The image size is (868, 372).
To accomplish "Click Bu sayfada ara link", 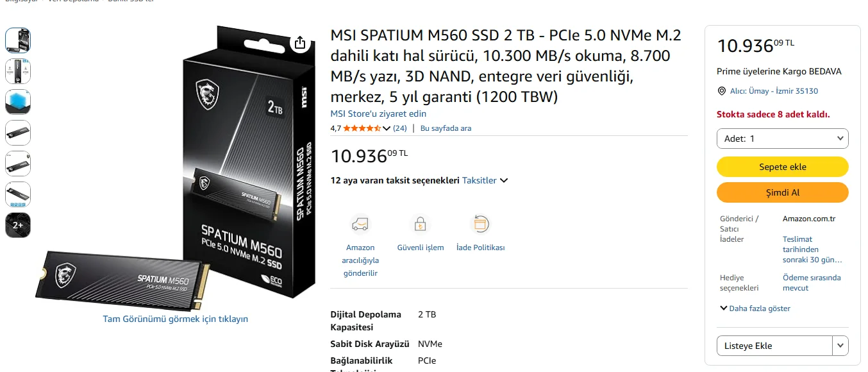I will (446, 128).
